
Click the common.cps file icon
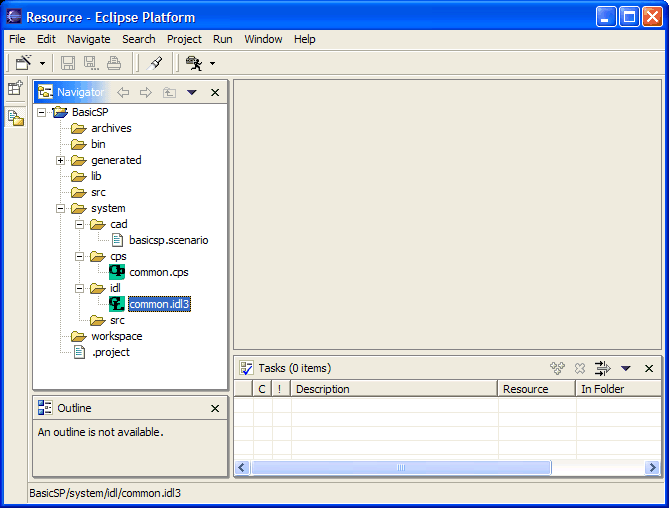click(x=117, y=272)
